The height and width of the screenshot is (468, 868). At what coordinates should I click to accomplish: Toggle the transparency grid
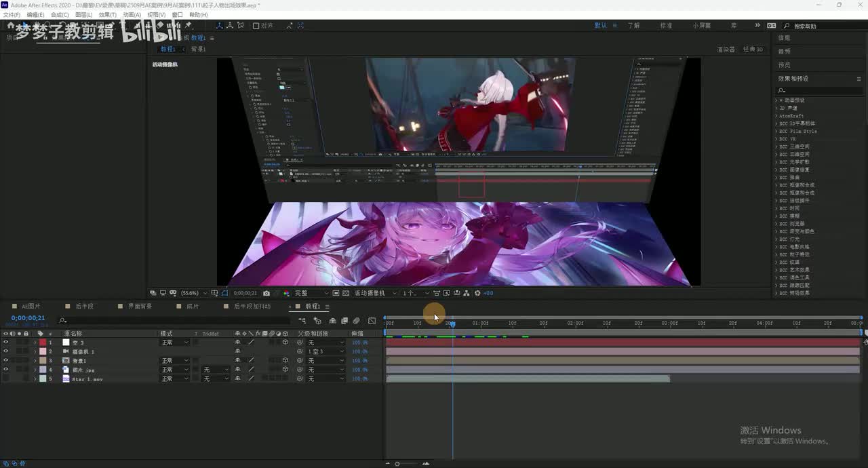pos(346,293)
